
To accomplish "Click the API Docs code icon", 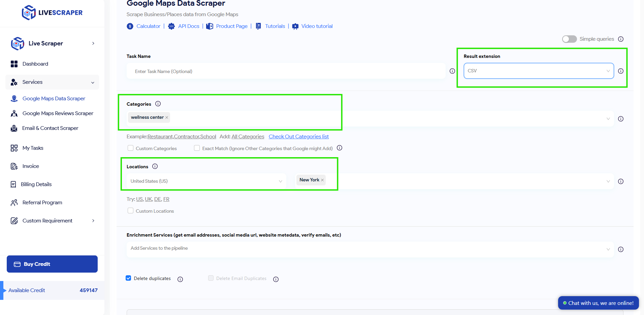I will pos(171,26).
